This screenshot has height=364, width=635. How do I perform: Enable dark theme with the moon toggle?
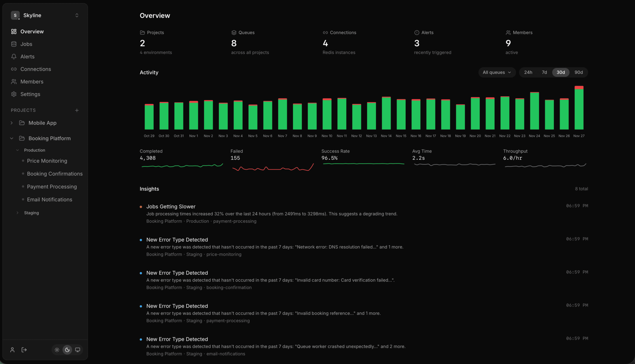pyautogui.click(x=67, y=350)
